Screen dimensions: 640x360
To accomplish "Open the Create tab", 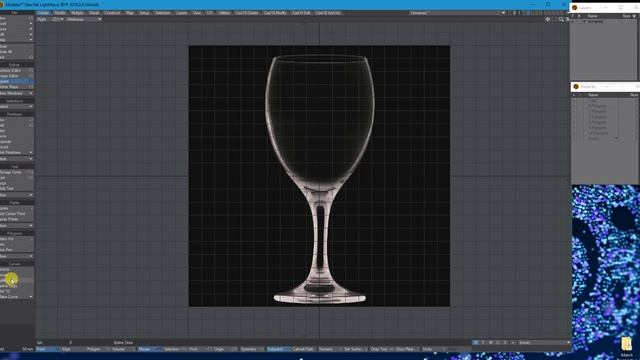I will pyautogui.click(x=43, y=13).
